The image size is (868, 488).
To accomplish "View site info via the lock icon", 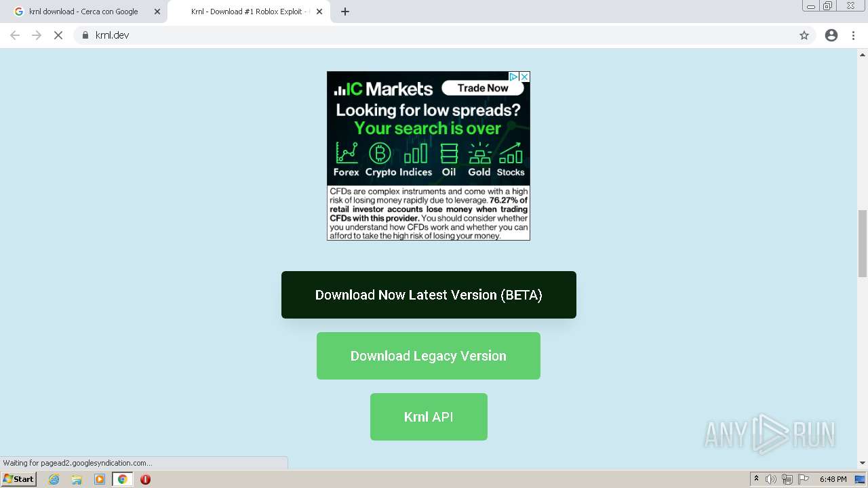I will [x=85, y=35].
